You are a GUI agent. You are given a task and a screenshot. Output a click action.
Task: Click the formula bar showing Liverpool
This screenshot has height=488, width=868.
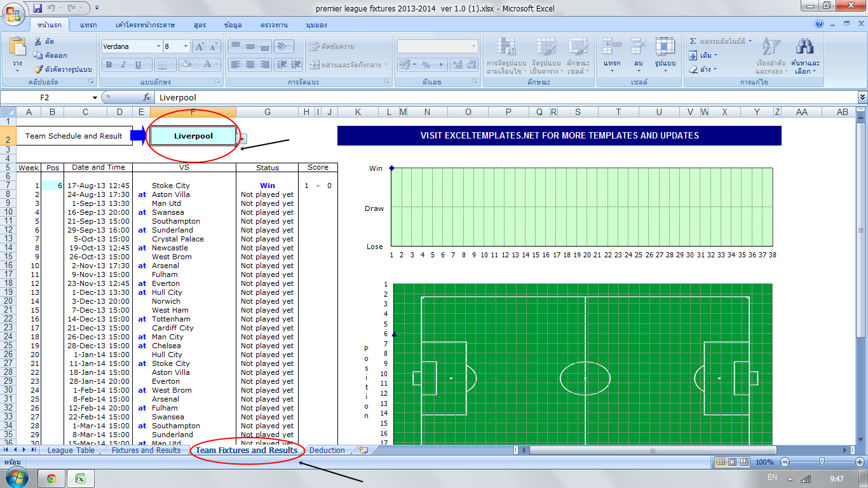point(505,97)
